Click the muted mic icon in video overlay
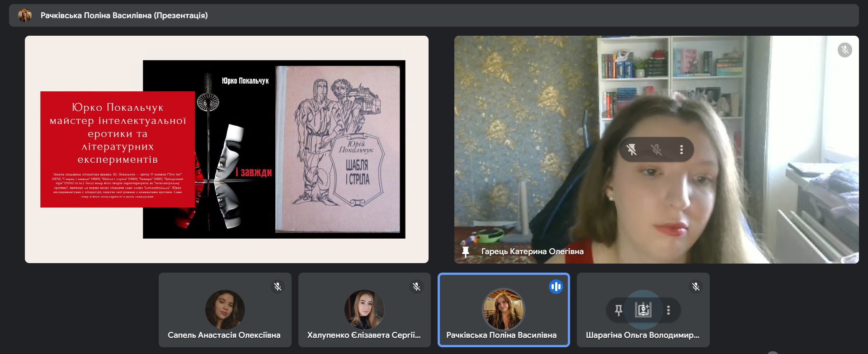This screenshot has height=354, width=868. [x=656, y=150]
